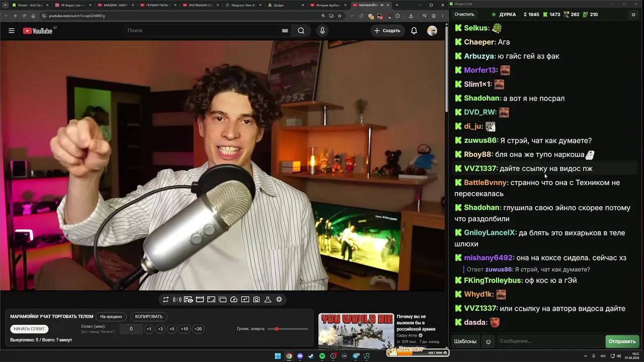Open a new Chrome tab
644x362 pixels.
pos(397,5)
